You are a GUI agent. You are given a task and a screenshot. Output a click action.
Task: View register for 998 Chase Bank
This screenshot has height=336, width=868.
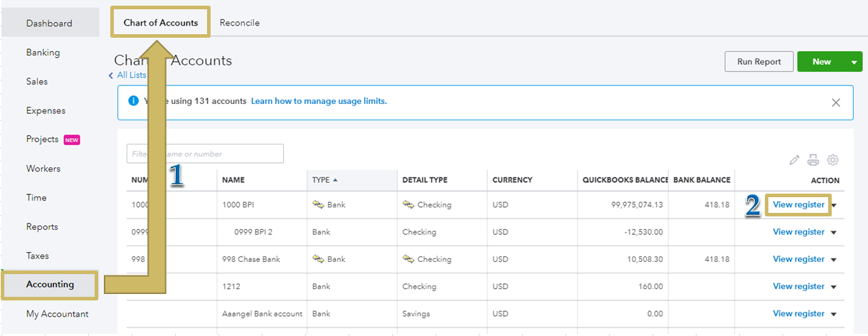798,259
